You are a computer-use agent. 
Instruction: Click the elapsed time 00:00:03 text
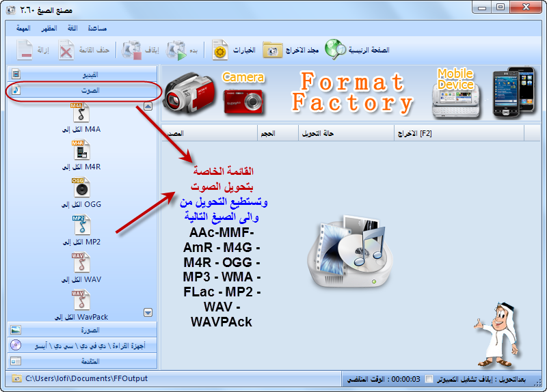tap(405, 379)
